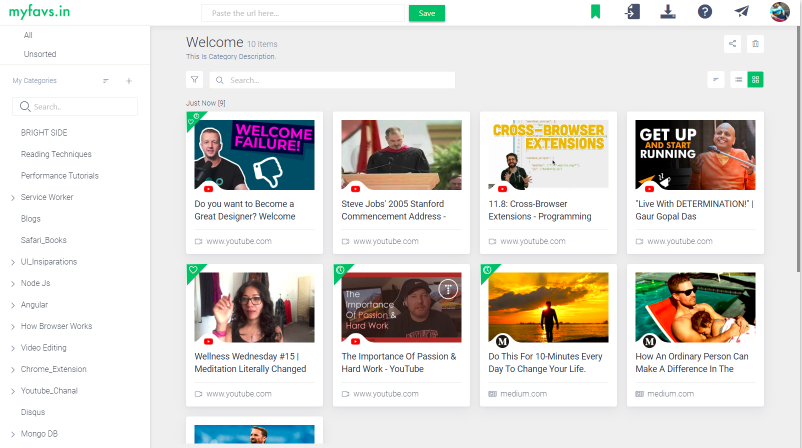Click the Paste the url here field
Image resolution: width=802 pixels, height=448 pixels.
coord(303,13)
